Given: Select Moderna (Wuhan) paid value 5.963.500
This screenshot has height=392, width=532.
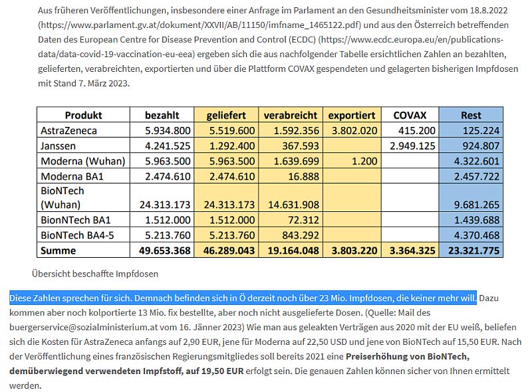Looking at the screenshot, I should point(168,161).
